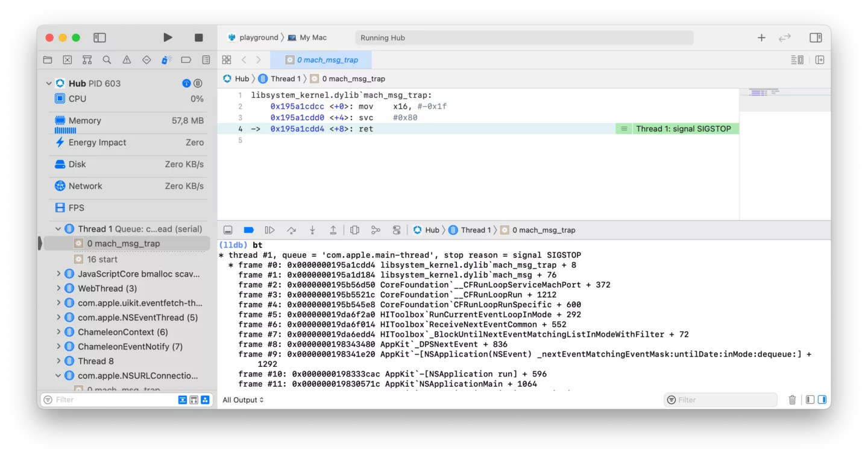Select the Debug navigator spray icon

click(166, 60)
